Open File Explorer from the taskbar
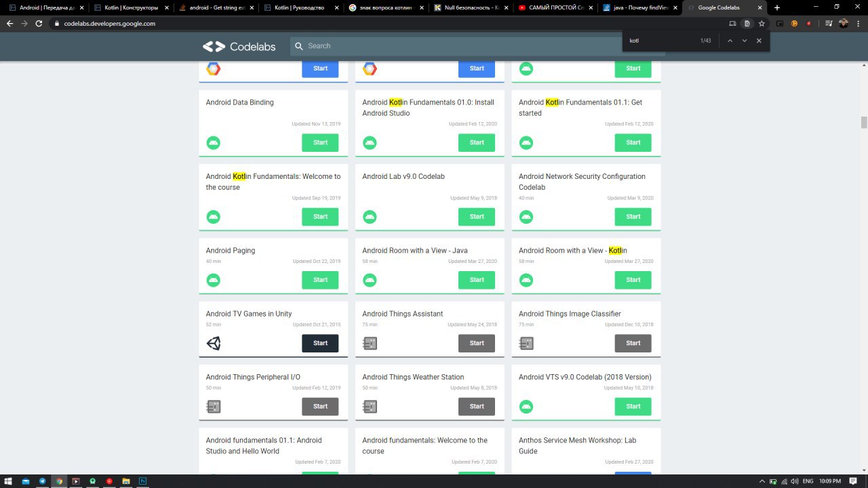The width and height of the screenshot is (868, 488). (126, 481)
